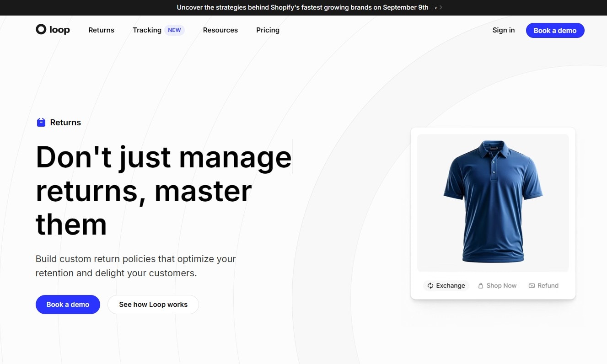Viewport: 607px width, 364px height.
Task: Click the Exchange arrows icon on the card
Action: point(430,286)
